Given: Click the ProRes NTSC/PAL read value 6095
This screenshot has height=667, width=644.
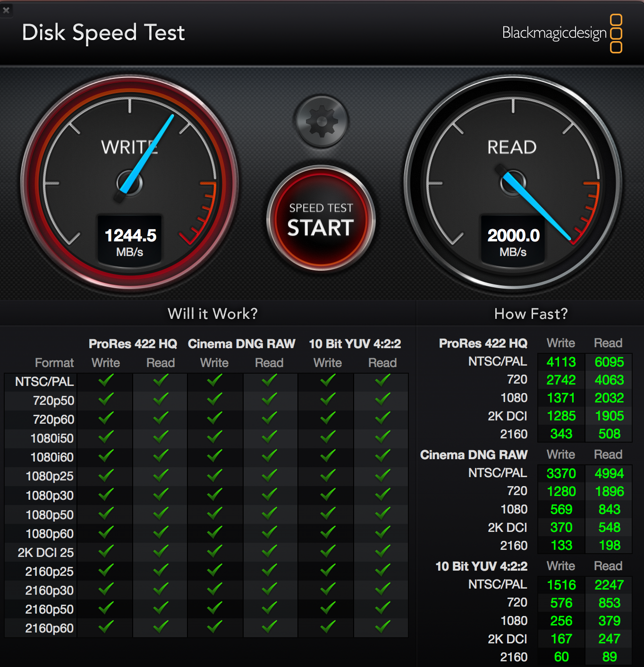Looking at the screenshot, I should point(610,362).
